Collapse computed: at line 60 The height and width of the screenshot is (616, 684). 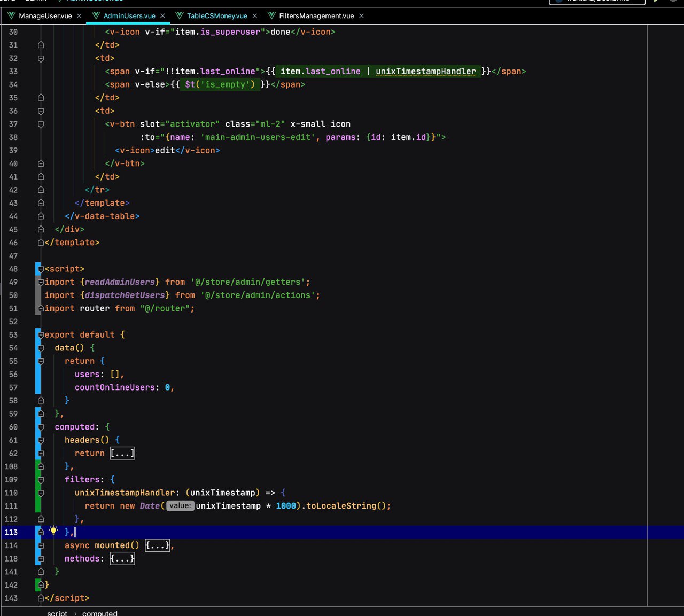tap(41, 427)
